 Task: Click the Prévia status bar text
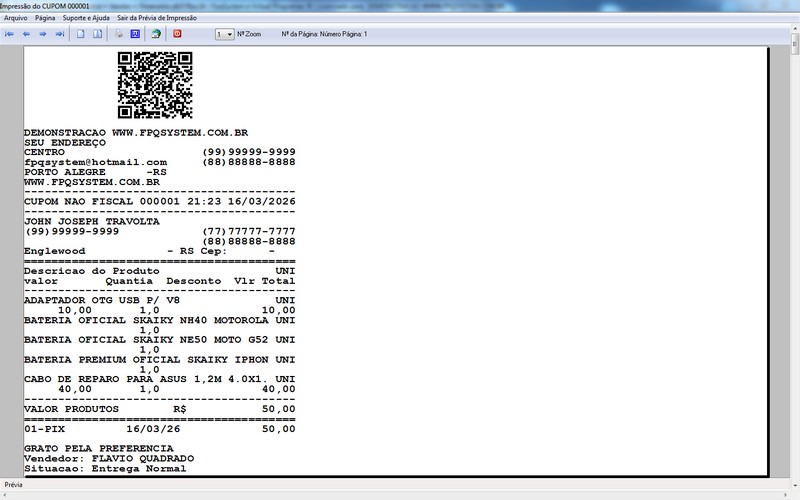tap(13, 485)
